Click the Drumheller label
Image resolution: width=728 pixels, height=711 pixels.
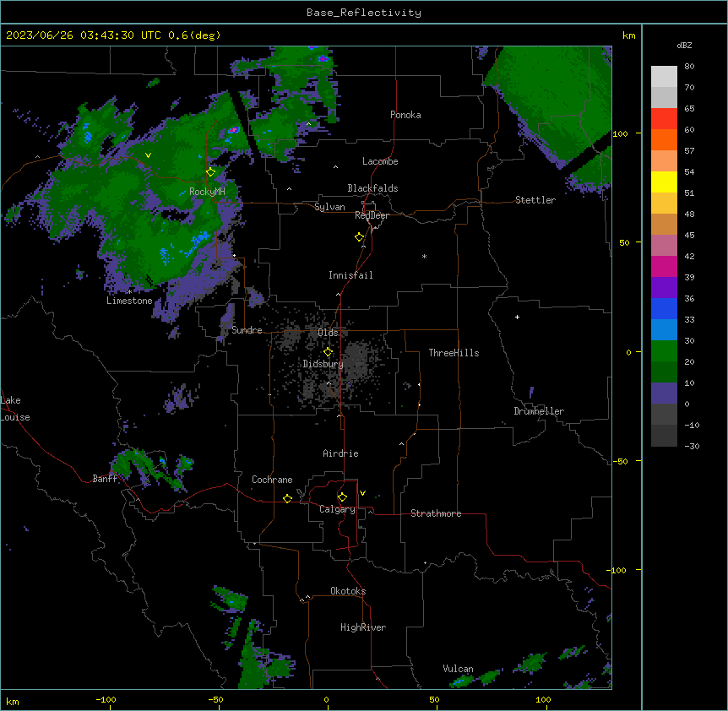click(539, 411)
